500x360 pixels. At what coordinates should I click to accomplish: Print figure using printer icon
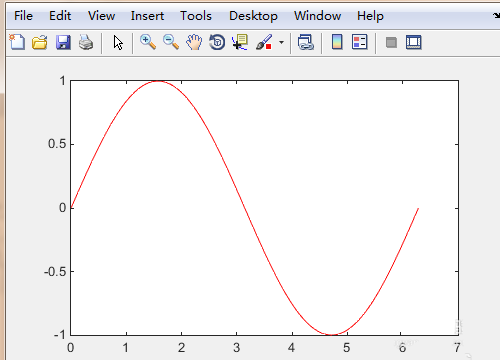point(86,43)
